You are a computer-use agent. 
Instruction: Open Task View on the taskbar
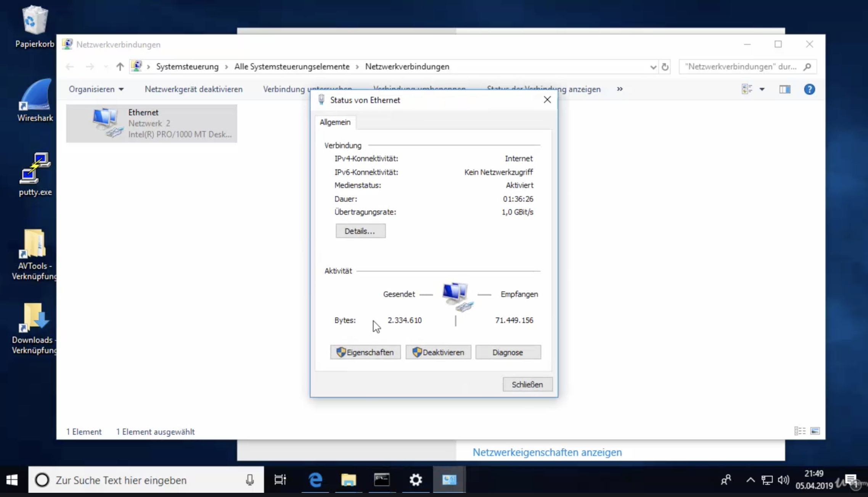[280, 480]
